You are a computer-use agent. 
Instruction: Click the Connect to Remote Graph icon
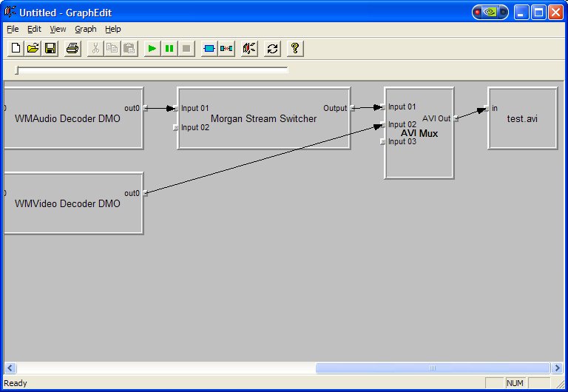click(248, 48)
